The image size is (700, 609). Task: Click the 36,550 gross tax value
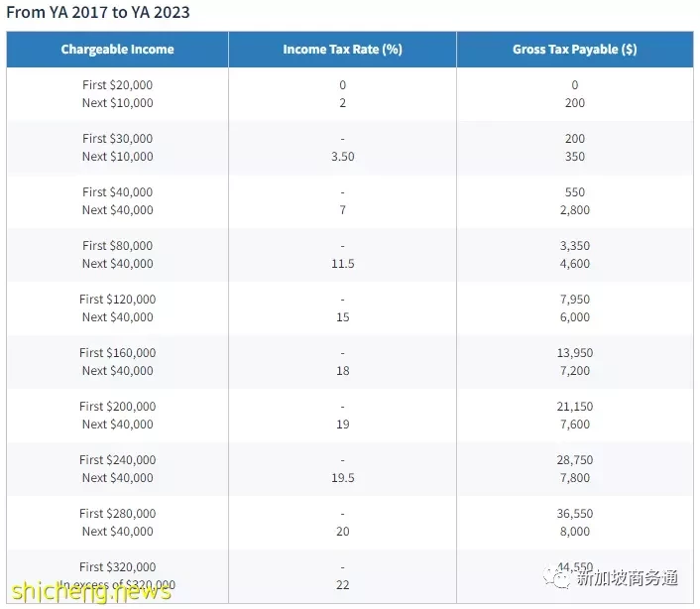tap(574, 514)
